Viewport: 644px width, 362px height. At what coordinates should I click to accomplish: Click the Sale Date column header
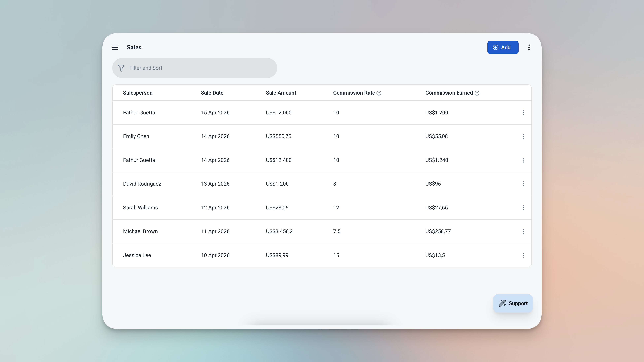tap(212, 93)
